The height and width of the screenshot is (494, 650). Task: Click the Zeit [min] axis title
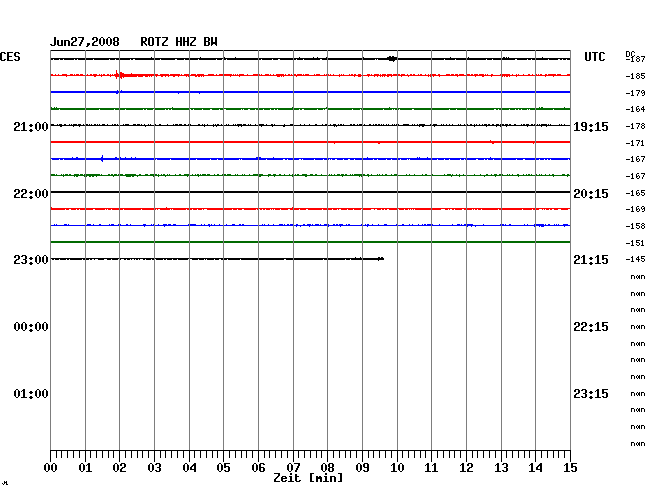click(308, 478)
